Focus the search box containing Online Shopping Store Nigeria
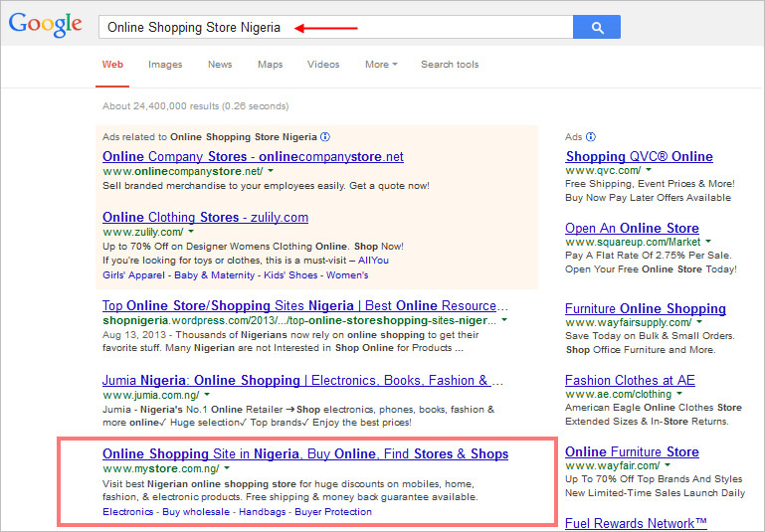Screen dimensions: 765x532 335,27
